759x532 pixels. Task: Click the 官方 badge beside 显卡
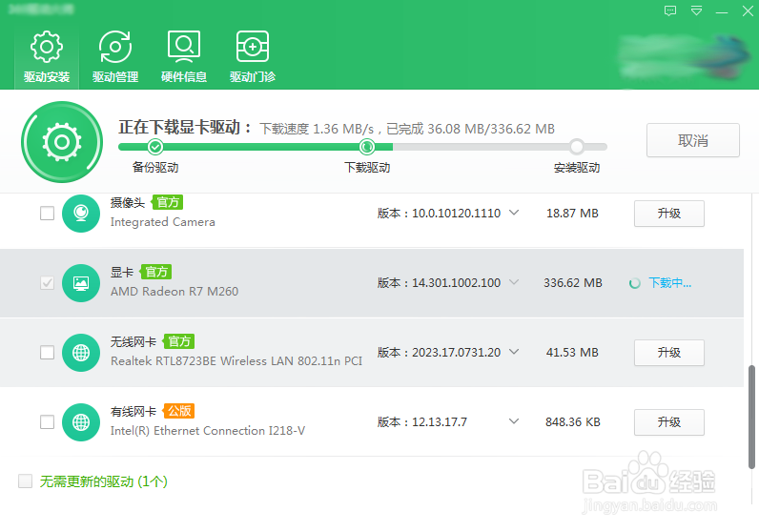coord(155,272)
